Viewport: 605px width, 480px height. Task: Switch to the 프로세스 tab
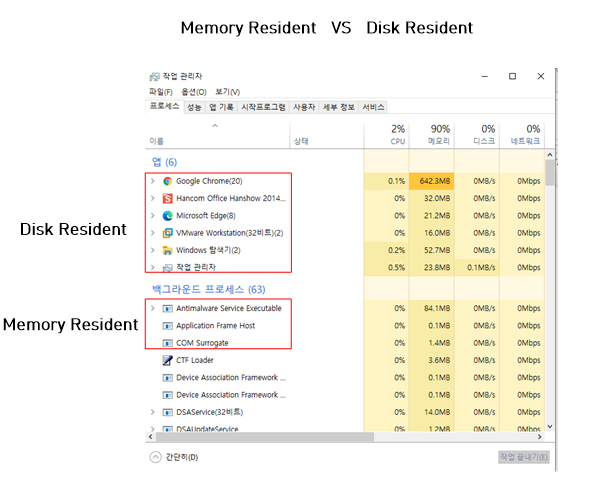[x=164, y=106]
